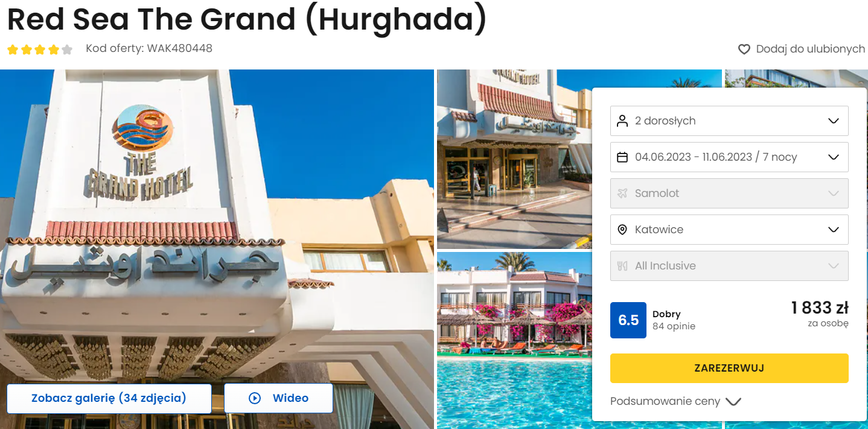Click the play icon on the Wideo button
The image size is (868, 429).
255,398
